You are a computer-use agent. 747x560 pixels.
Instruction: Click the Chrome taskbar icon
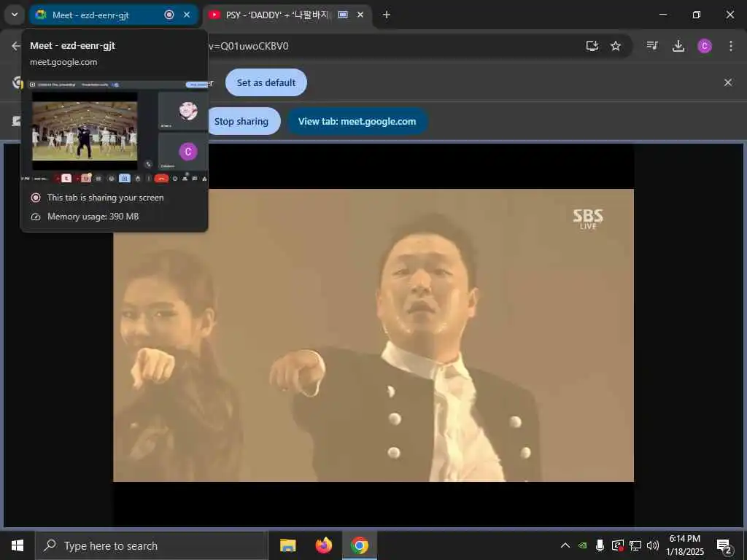(x=360, y=545)
